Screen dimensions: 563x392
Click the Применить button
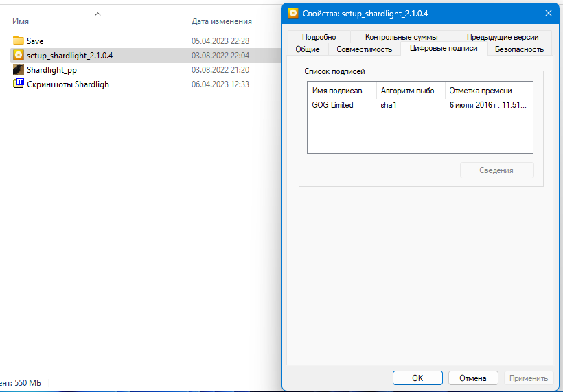529,378
